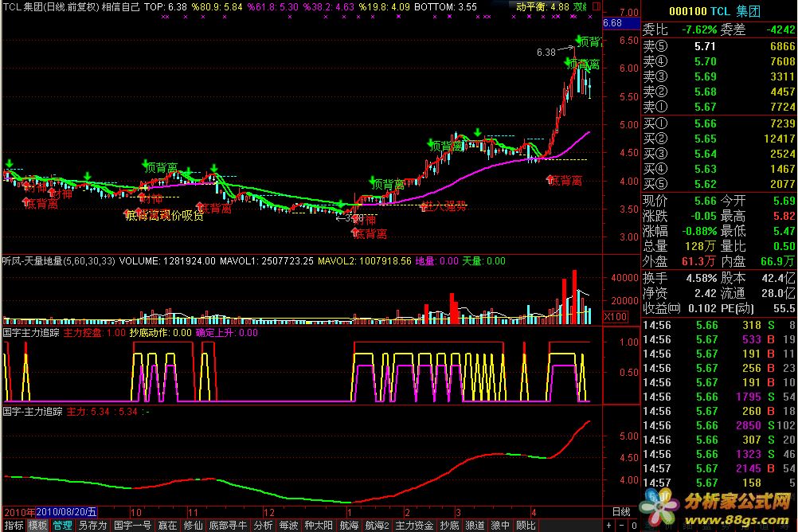The width and height of the screenshot is (798, 532).
Task: Switch to the 修仙 template
Action: click(193, 526)
